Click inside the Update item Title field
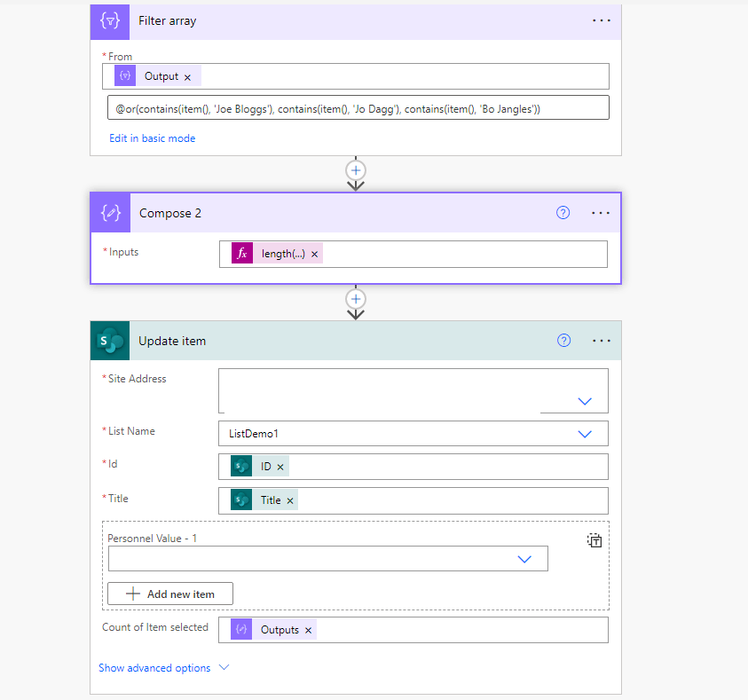Screen dimensions: 748x700 tap(413, 500)
